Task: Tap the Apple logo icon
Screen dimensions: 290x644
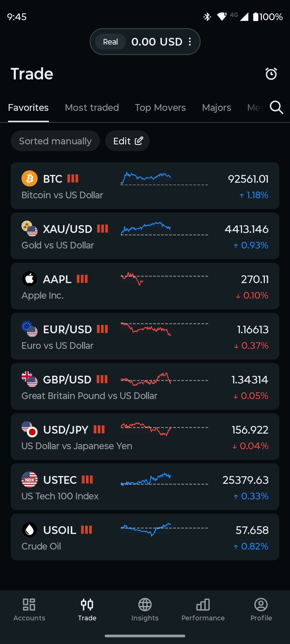Action: [x=30, y=279]
